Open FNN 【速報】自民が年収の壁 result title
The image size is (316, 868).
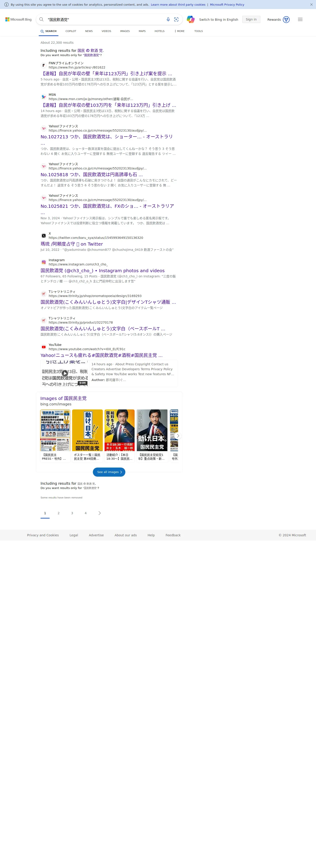point(106,73)
